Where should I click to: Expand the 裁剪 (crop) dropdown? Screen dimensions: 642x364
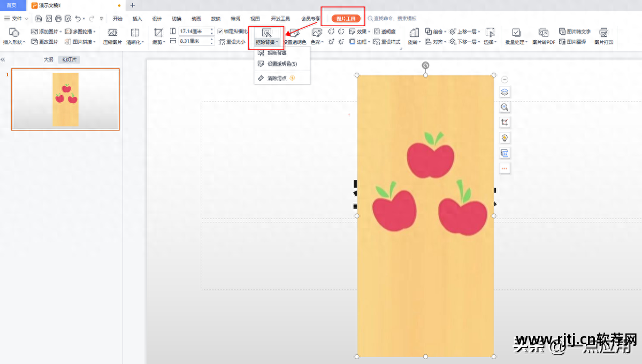point(158,42)
